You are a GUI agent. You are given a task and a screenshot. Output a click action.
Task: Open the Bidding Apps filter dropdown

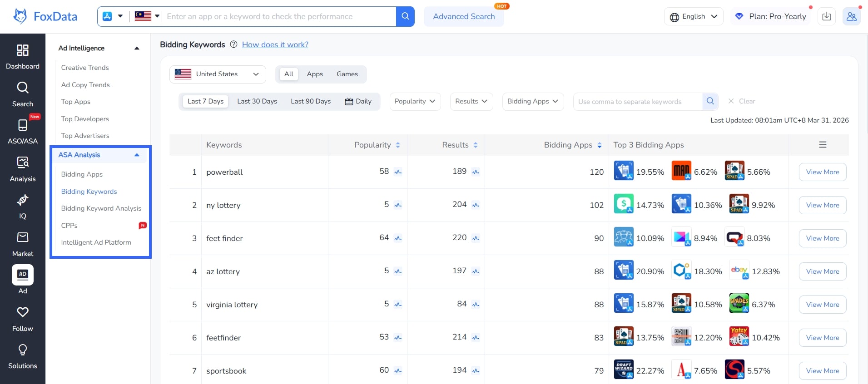click(x=533, y=101)
